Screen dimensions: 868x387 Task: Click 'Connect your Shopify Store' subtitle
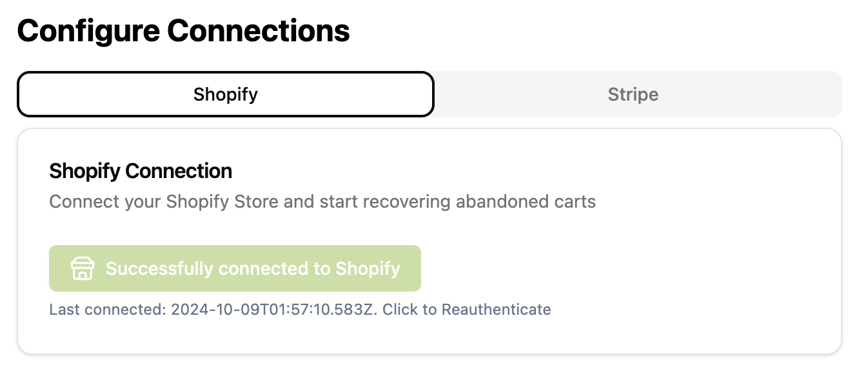[x=164, y=202]
